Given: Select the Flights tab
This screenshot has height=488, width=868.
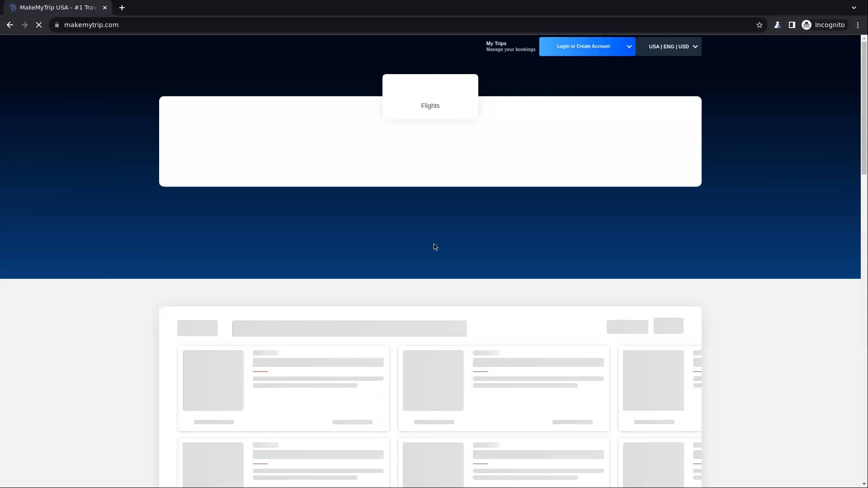Looking at the screenshot, I should tap(430, 106).
